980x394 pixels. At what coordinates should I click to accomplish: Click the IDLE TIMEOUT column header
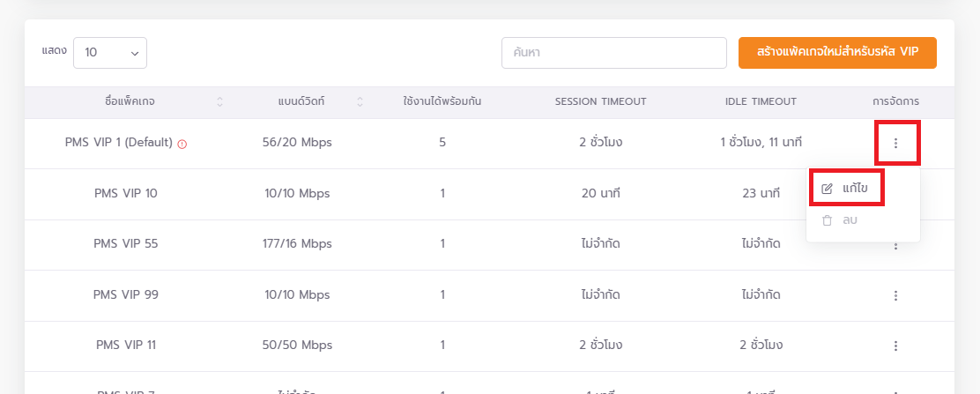(x=761, y=102)
